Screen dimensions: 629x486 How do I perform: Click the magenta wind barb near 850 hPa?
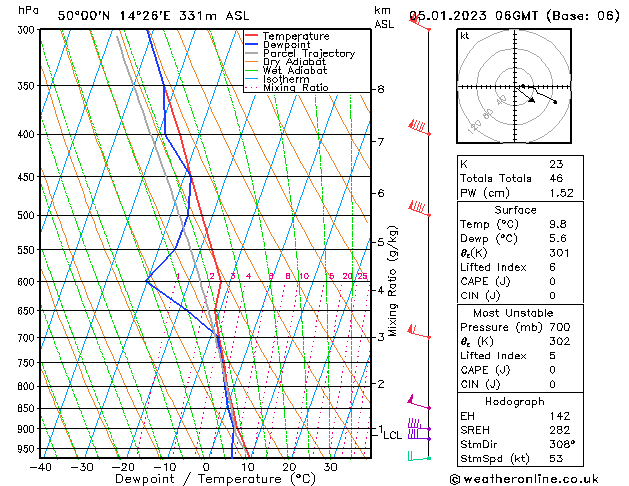(x=419, y=402)
